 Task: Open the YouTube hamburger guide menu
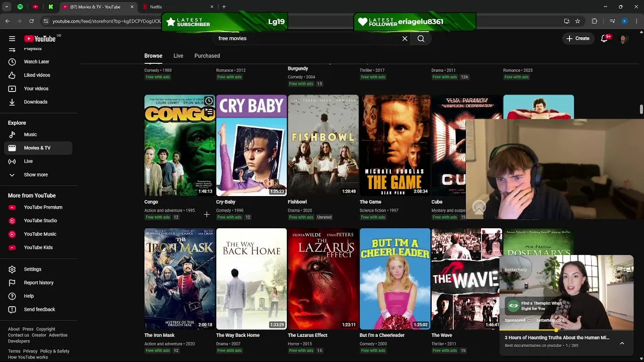(12, 39)
